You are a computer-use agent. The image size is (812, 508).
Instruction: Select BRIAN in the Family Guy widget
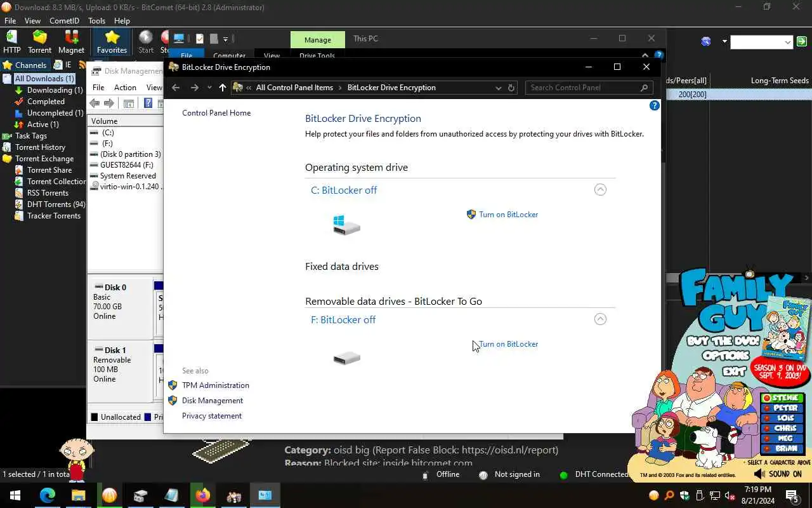782,449
